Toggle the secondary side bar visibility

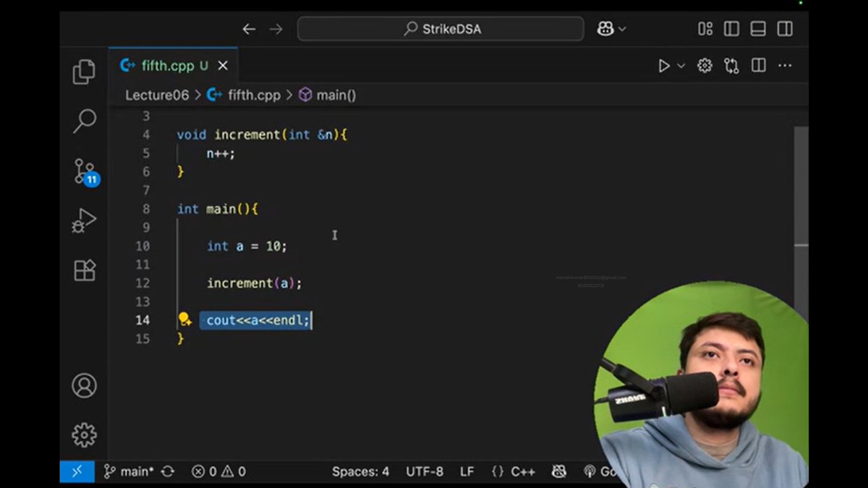785,29
